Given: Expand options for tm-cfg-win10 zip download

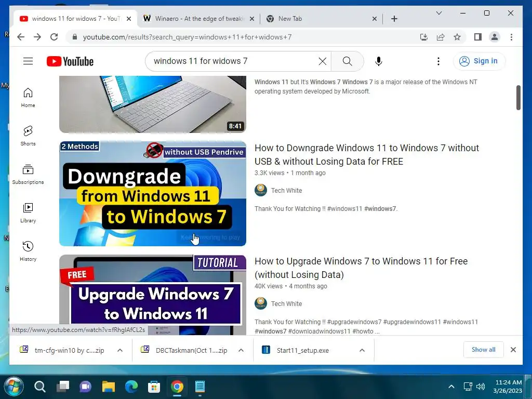Looking at the screenshot, I should pos(120,350).
